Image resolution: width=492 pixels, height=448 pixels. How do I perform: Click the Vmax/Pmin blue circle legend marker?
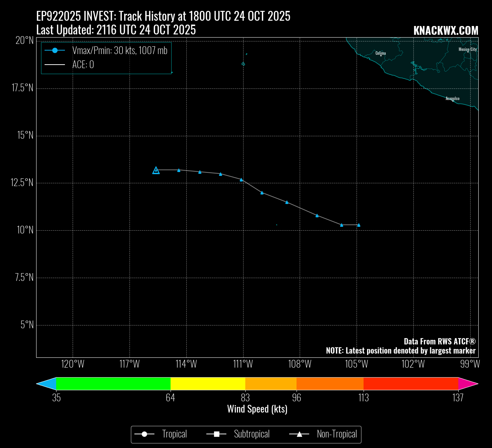pos(55,51)
